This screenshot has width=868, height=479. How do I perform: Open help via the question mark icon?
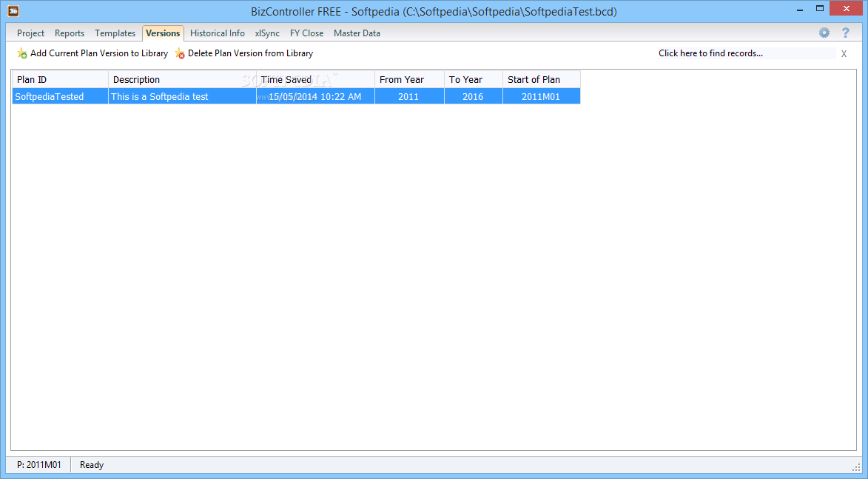(845, 33)
